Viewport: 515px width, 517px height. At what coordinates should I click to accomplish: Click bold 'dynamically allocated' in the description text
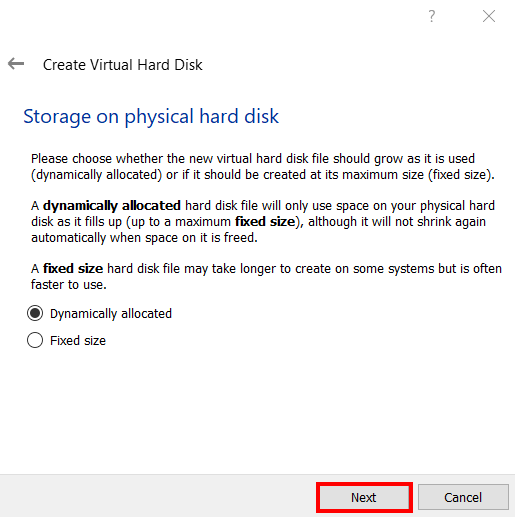(x=112, y=206)
